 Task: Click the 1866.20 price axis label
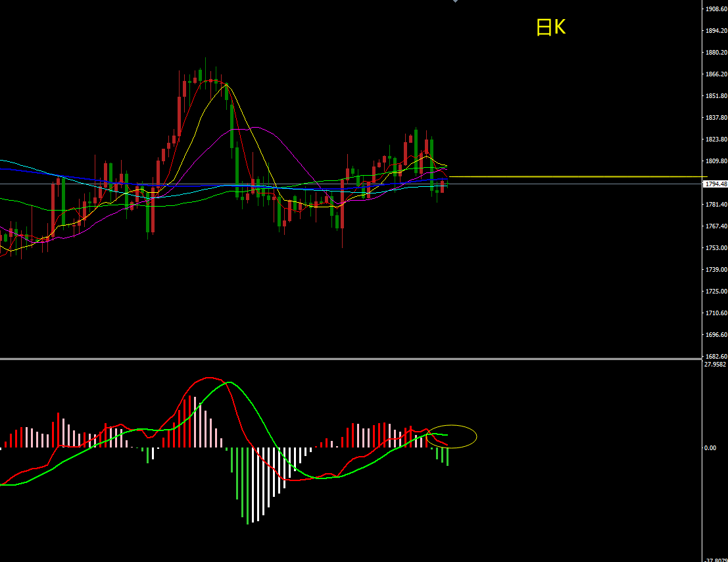715,74
